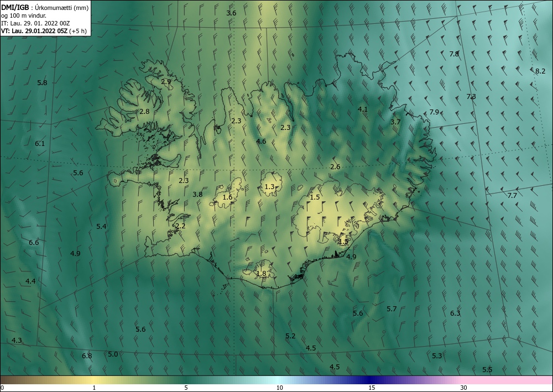Click the 5.7 value label
The image size is (553, 392).
click(x=392, y=309)
